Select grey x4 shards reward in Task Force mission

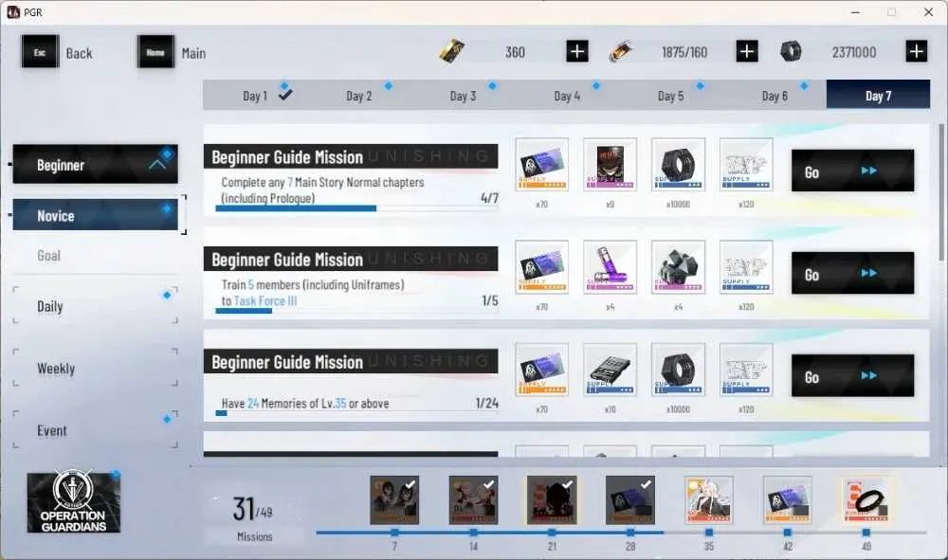pos(679,267)
